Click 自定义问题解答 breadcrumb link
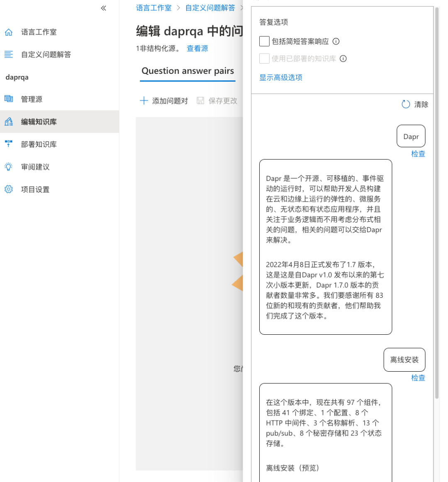This screenshot has width=448, height=482. click(210, 8)
